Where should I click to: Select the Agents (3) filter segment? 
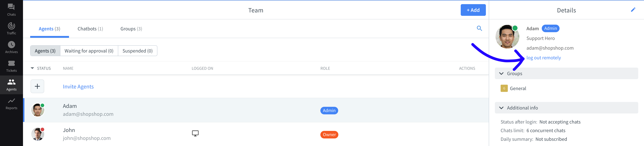coord(45,51)
